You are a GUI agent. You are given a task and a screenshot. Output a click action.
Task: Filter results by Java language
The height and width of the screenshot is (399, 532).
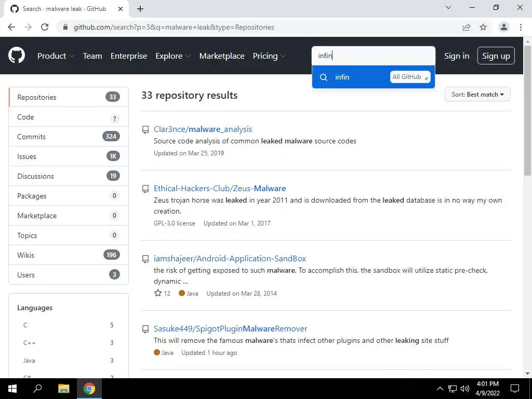(x=68, y=361)
